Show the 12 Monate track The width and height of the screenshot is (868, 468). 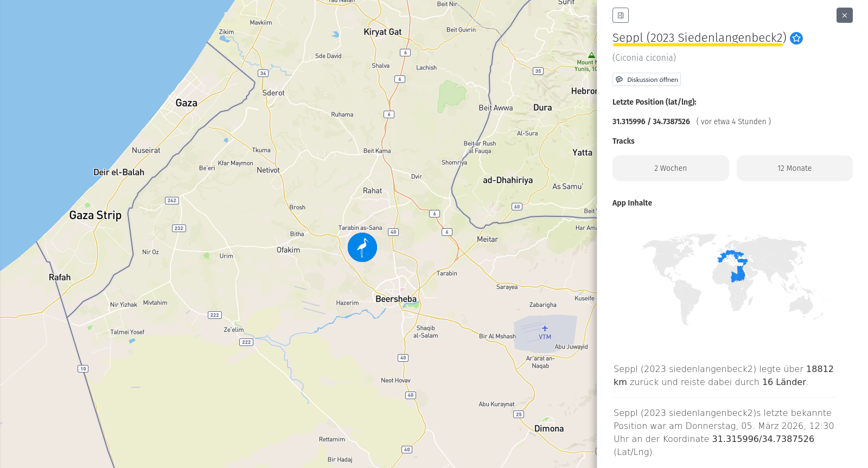tap(794, 168)
